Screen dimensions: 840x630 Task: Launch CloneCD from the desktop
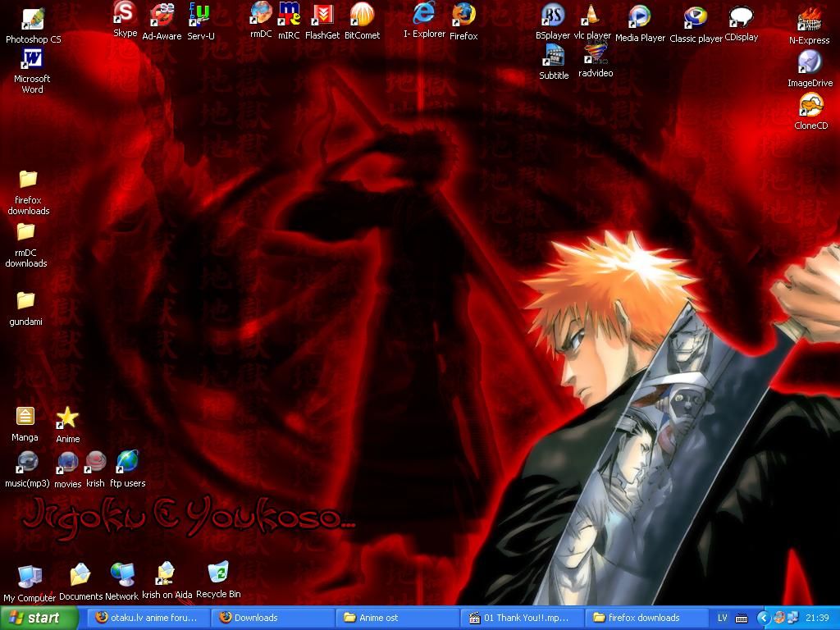click(810, 105)
